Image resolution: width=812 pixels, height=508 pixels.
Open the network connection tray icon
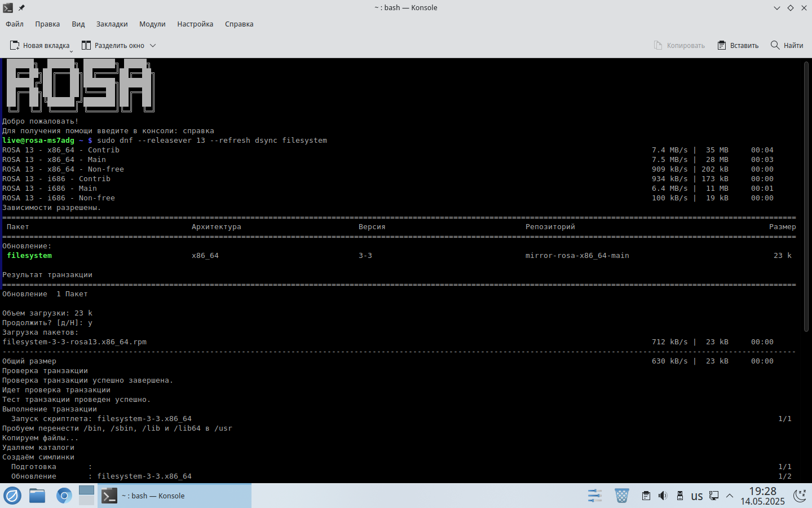[714, 496]
